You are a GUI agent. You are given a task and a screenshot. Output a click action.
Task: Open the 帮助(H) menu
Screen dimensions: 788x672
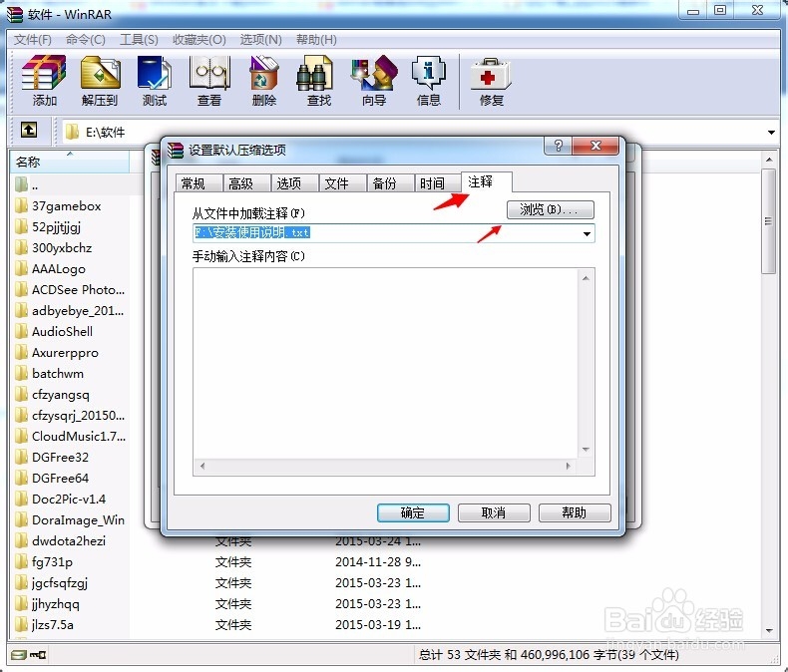pyautogui.click(x=316, y=40)
